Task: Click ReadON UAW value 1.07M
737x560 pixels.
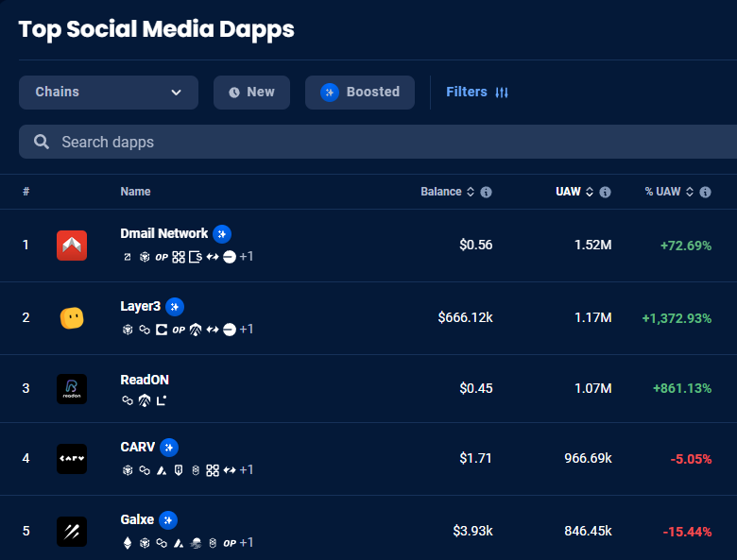Action: pos(593,388)
